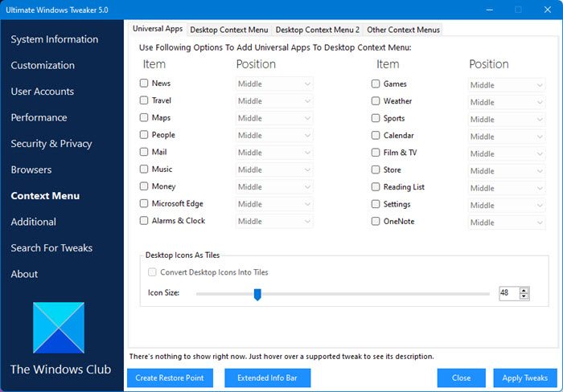Click Apply Tweaks button
Viewport: 563px width, 392px height.
(525, 378)
